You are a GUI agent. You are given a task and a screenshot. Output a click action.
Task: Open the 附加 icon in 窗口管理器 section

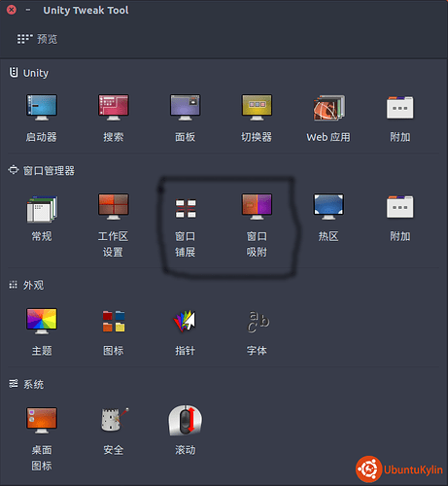(x=400, y=207)
